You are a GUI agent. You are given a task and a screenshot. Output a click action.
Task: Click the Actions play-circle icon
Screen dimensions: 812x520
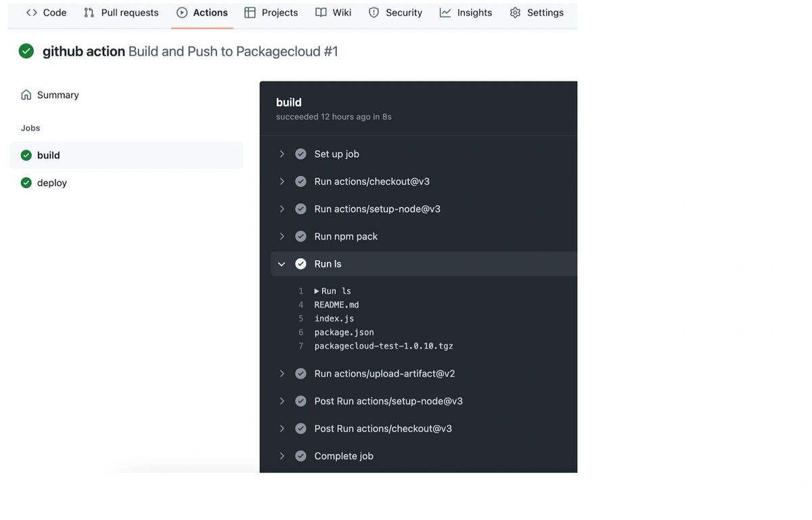tap(181, 13)
